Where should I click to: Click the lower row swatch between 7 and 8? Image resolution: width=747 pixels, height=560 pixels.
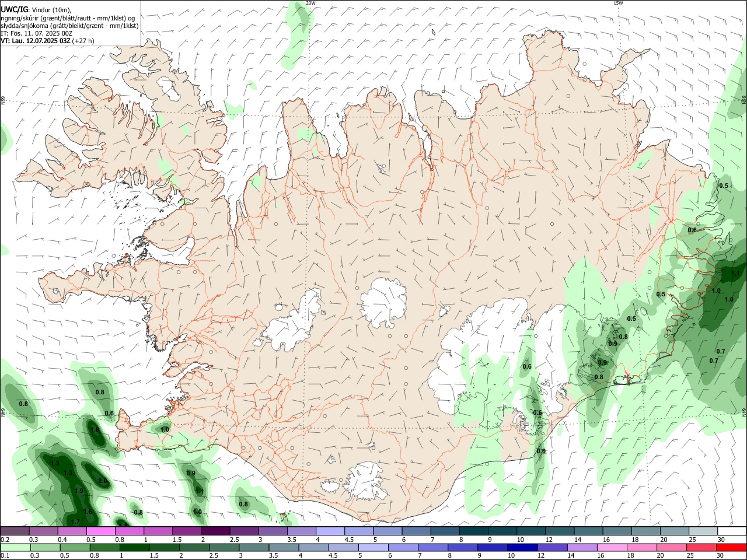[x=433, y=548]
